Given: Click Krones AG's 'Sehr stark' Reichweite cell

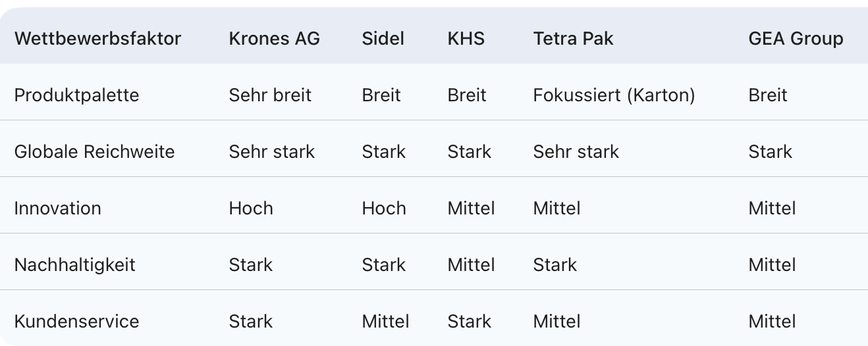Looking at the screenshot, I should click(x=271, y=152).
